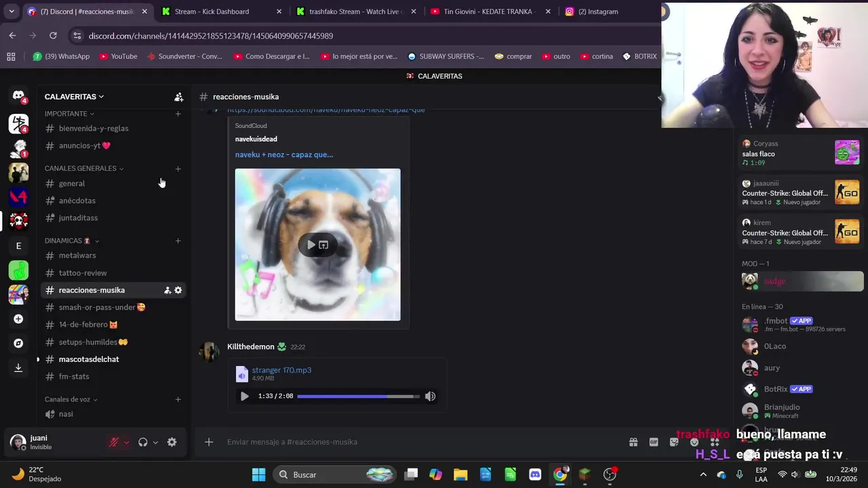868x488 pixels.
Task: Open the naveku + neoz - capaz que link
Action: [284, 155]
